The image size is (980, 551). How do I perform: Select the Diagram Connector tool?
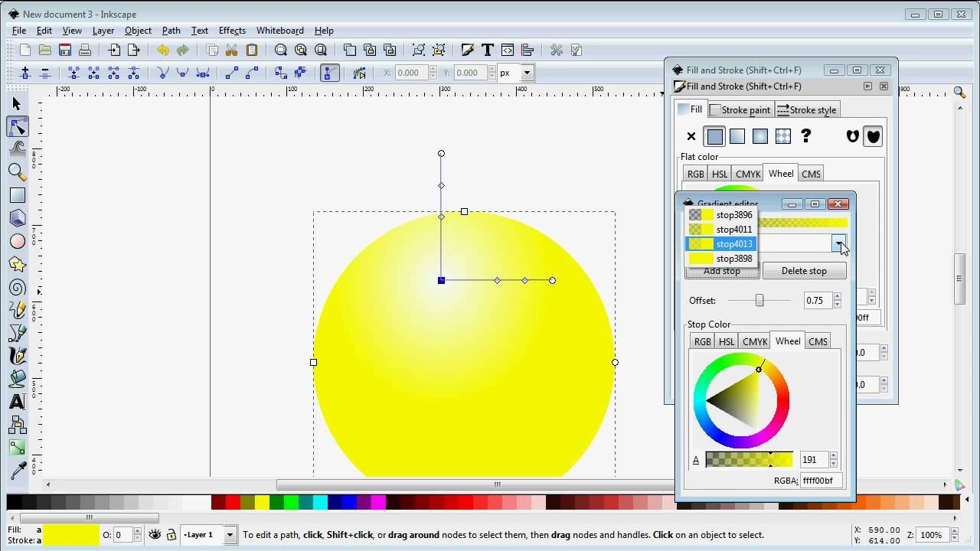click(x=17, y=425)
